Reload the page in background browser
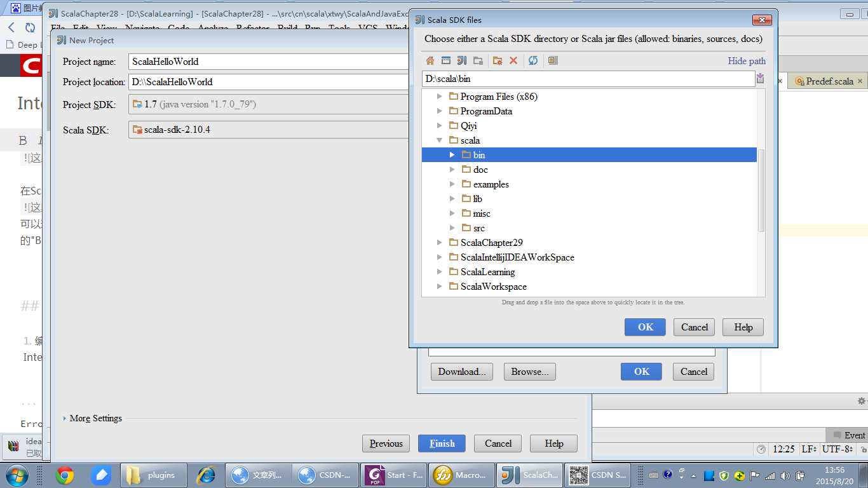This screenshot has width=868, height=488. pyautogui.click(x=30, y=27)
